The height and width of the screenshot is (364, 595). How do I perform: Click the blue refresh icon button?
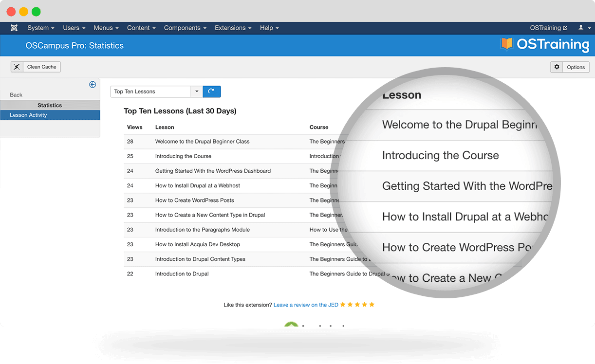click(x=212, y=91)
